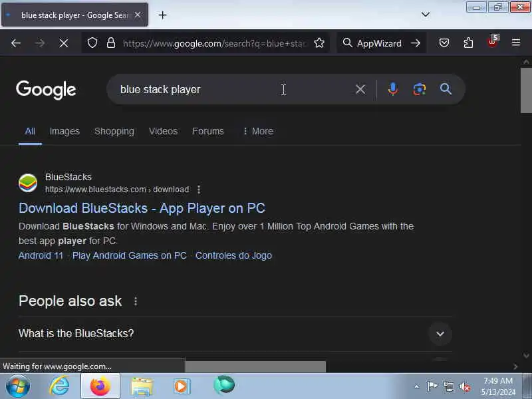Submit AppWizard search arrow
532x399 pixels.
pyautogui.click(x=416, y=43)
